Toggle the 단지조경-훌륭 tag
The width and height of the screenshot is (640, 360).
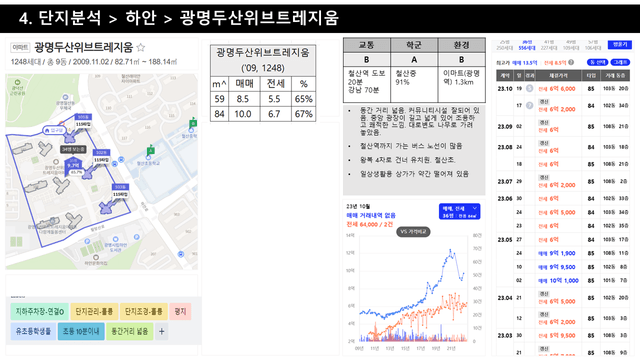(144, 311)
